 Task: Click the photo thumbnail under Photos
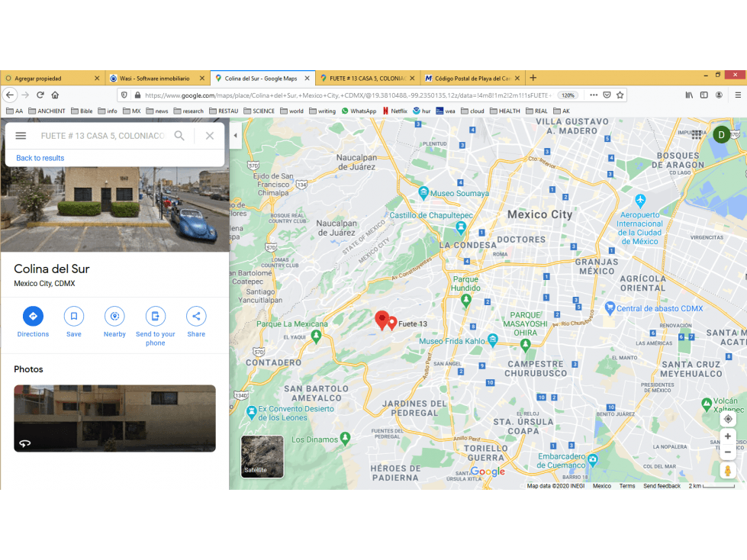click(114, 418)
